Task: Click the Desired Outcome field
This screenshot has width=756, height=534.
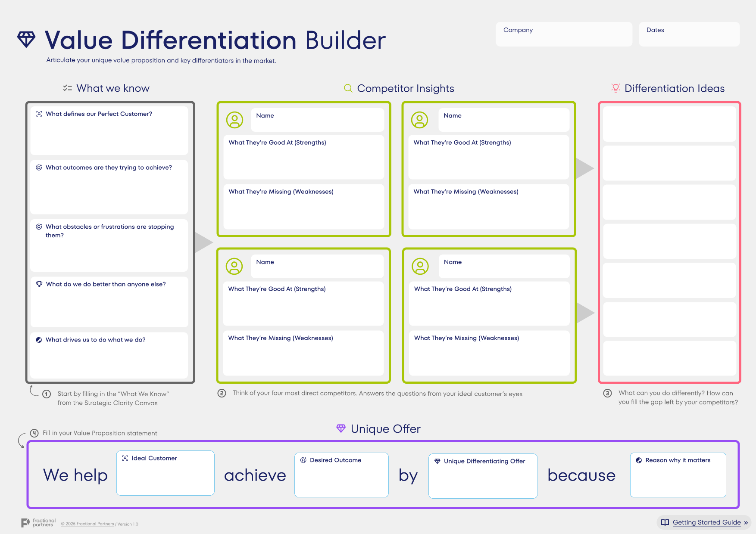Action: [x=341, y=475]
